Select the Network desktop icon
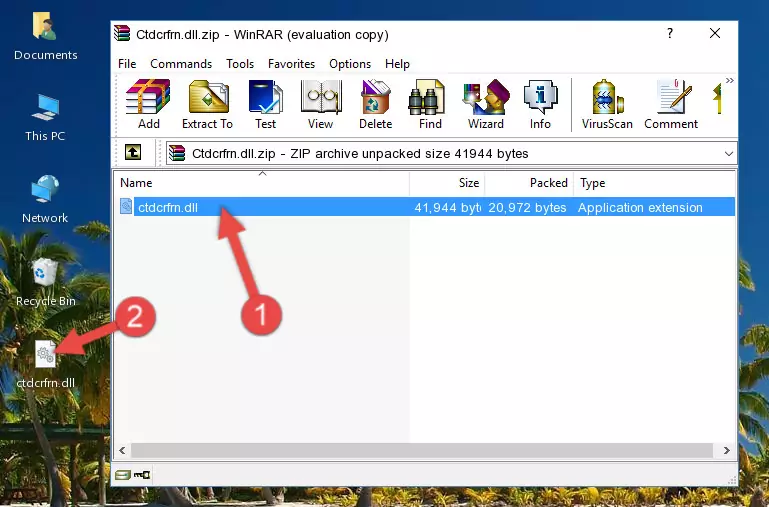Image resolution: width=769 pixels, height=507 pixels. point(45,199)
